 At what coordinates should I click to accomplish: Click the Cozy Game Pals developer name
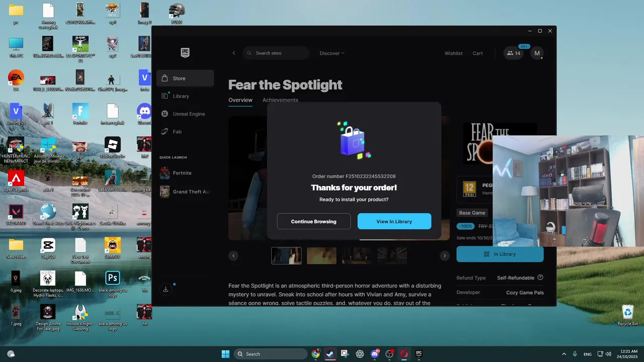pyautogui.click(x=525, y=293)
